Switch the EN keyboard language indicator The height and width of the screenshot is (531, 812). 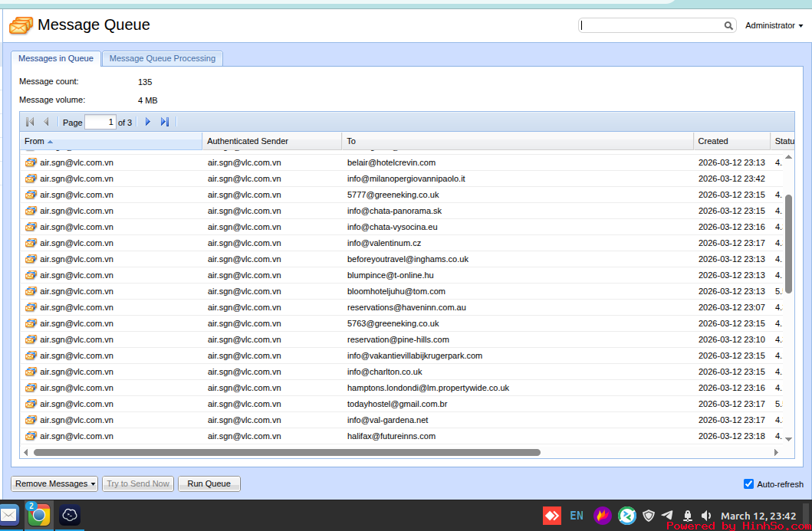577,516
